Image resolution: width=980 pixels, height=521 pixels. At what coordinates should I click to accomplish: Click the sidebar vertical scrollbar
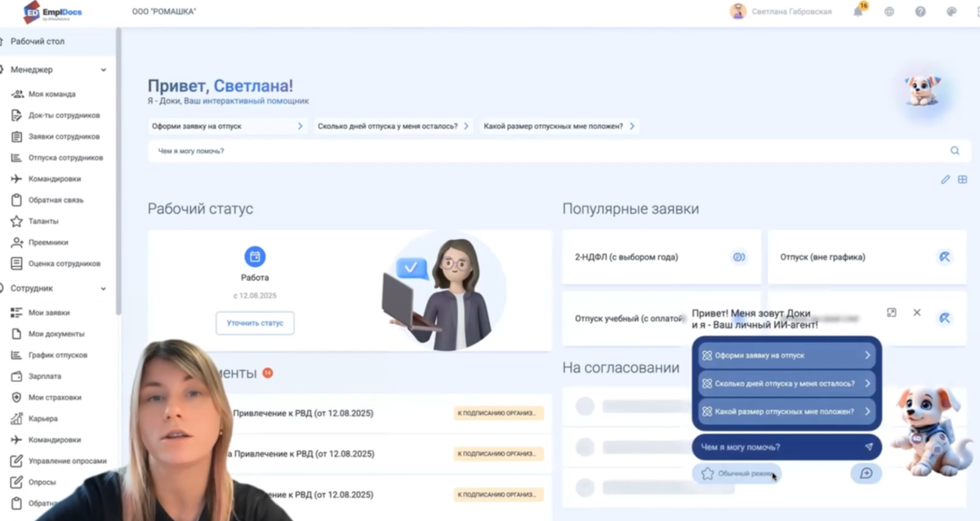coord(118,171)
